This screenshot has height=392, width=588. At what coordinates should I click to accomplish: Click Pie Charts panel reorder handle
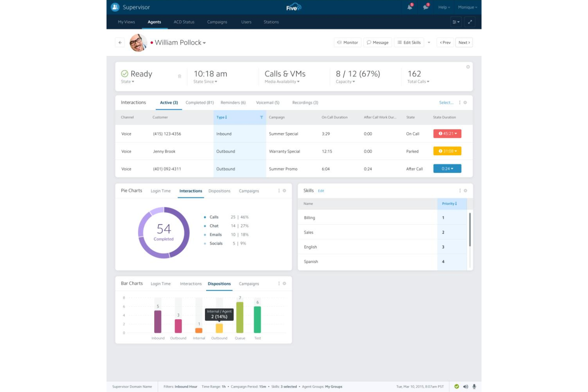(279, 191)
